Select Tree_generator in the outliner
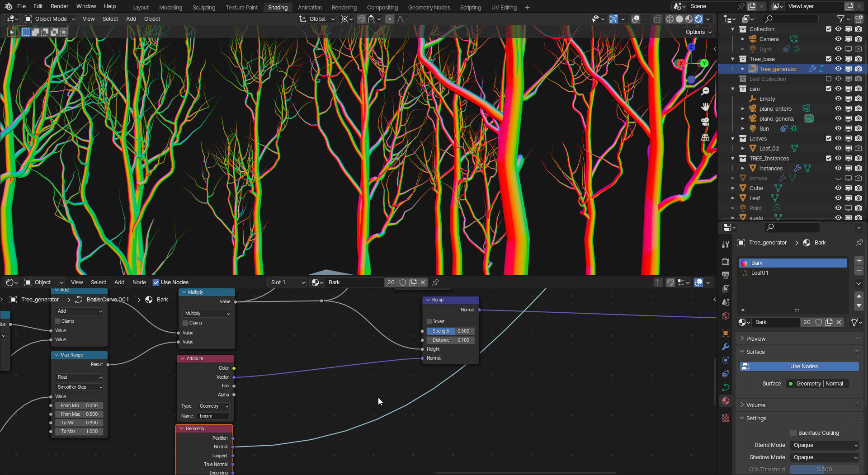Image resolution: width=868 pixels, height=475 pixels. [x=778, y=69]
